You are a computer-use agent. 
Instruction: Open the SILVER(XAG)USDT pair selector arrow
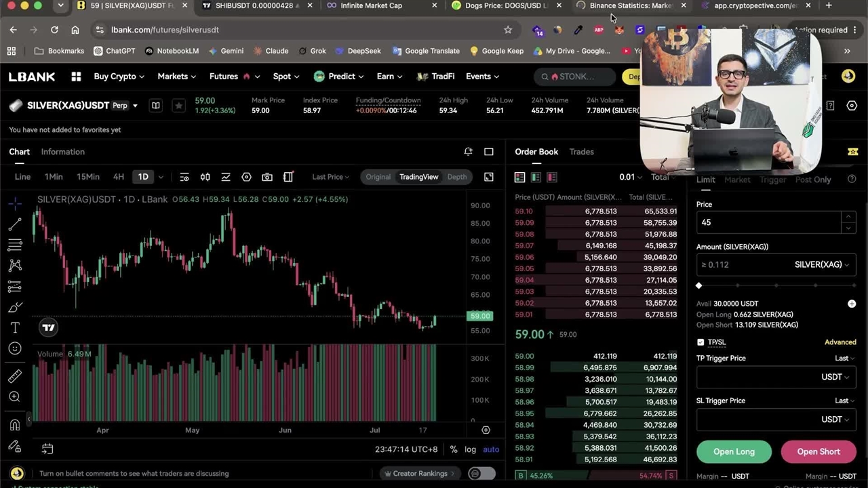(x=135, y=106)
